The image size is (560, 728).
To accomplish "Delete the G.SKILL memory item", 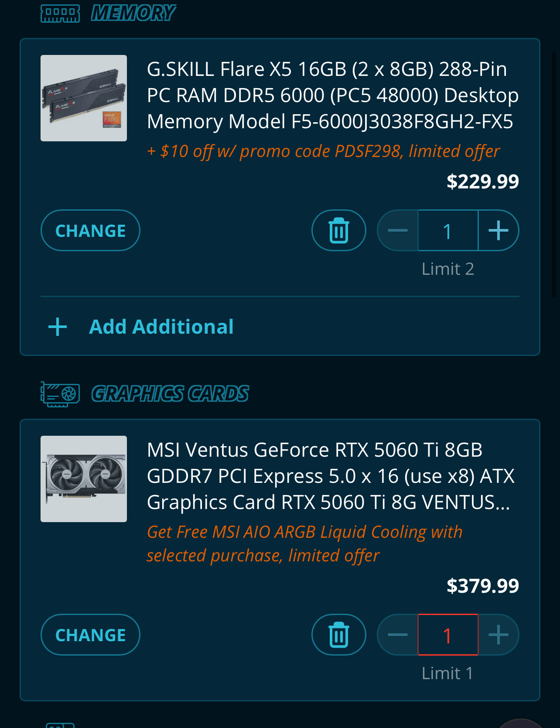I will tap(338, 230).
